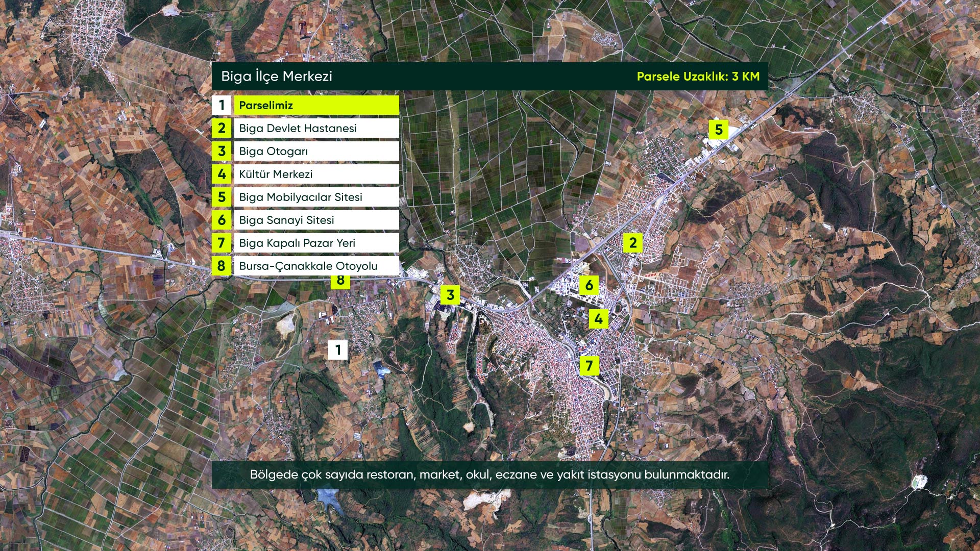Select map marker 3 at Biga Otogarı
This screenshot has width=980, height=551.
(x=450, y=294)
